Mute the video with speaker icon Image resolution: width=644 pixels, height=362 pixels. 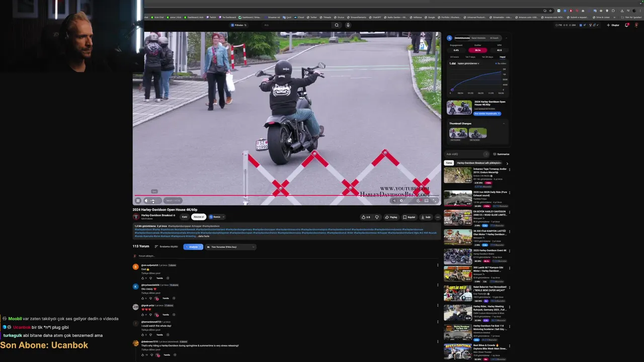[146, 201]
